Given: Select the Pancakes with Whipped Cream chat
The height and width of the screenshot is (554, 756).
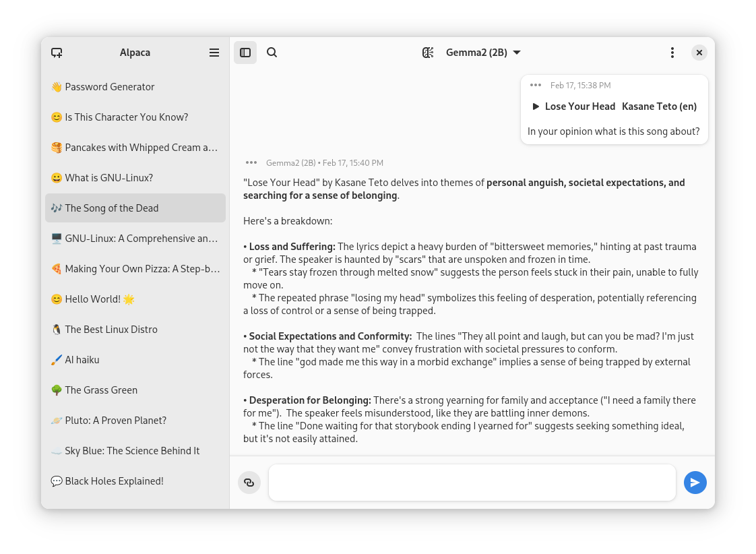Looking at the screenshot, I should click(x=135, y=148).
